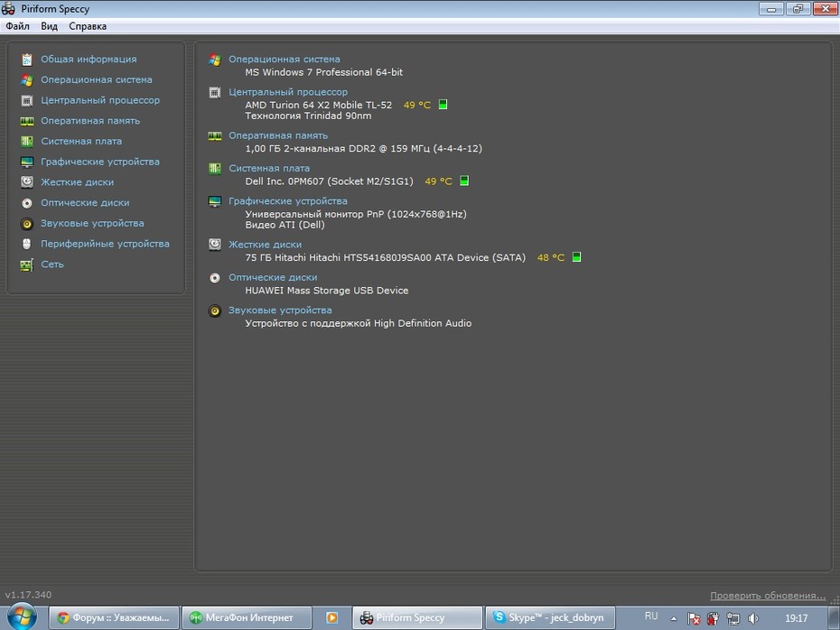Click the Центральный процессор heading link in summary
The height and width of the screenshot is (630, 840).
click(288, 92)
